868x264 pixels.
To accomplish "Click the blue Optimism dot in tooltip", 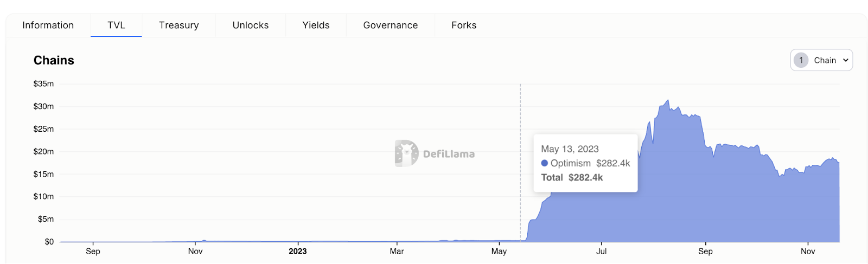I will pyautogui.click(x=544, y=163).
